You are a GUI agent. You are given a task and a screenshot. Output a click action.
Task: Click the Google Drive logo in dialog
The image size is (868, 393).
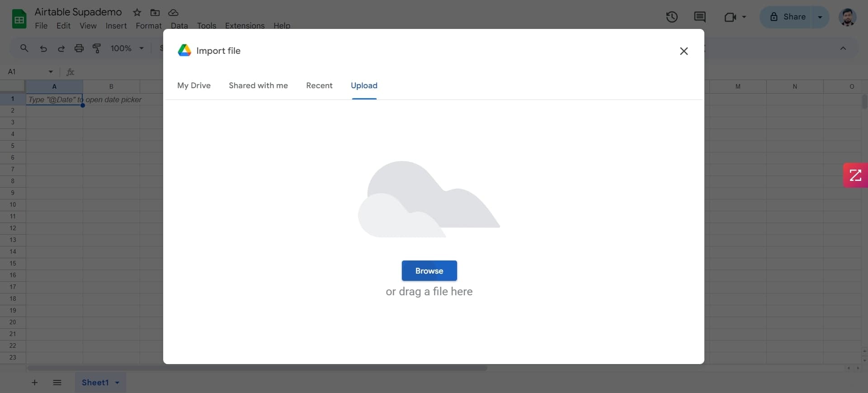(x=184, y=50)
